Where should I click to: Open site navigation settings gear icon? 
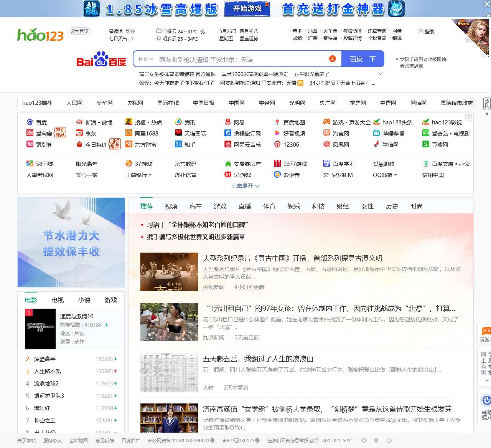click(x=469, y=116)
